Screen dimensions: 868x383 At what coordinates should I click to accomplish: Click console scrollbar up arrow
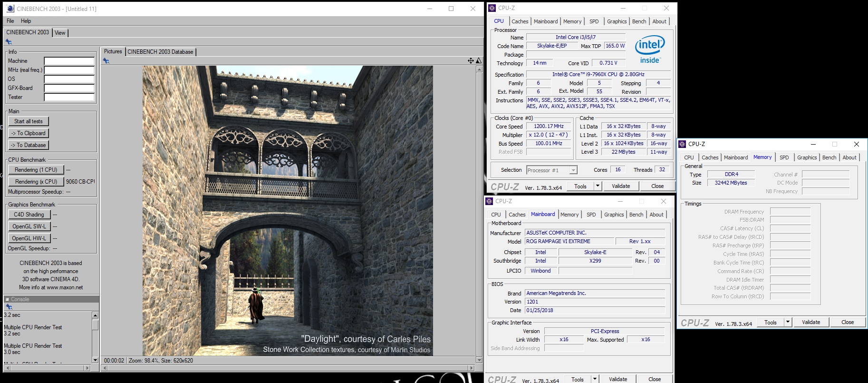tap(95, 315)
